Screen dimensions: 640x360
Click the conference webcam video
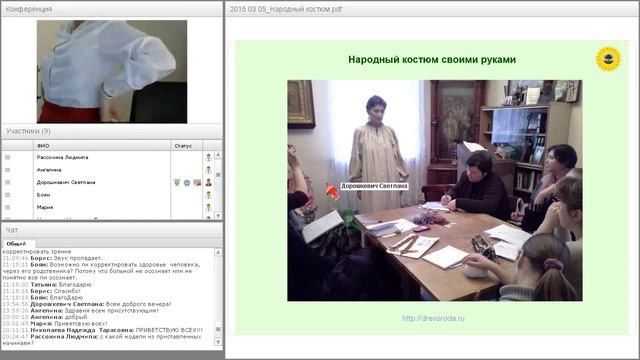coord(112,71)
